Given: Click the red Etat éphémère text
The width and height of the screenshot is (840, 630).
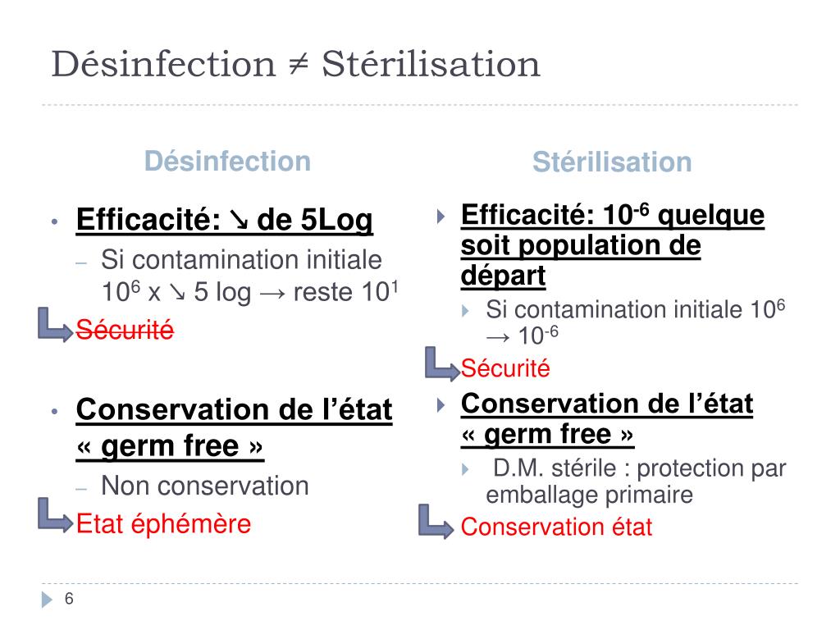Looking at the screenshot, I should (x=163, y=523).
